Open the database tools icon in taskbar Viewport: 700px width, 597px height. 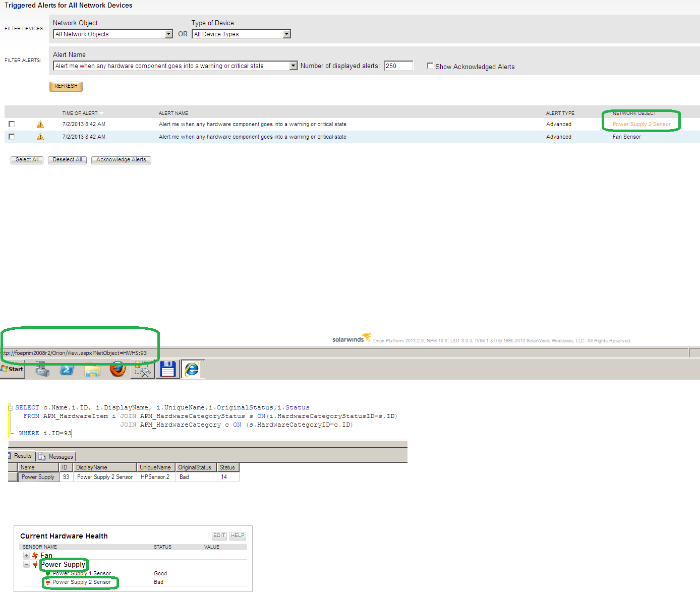(x=143, y=369)
